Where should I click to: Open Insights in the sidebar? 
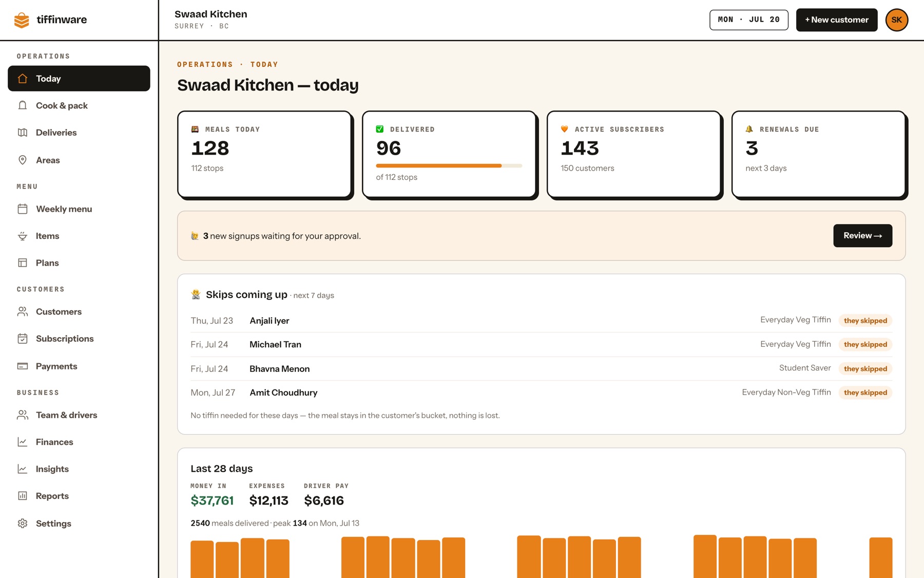[x=79, y=469]
